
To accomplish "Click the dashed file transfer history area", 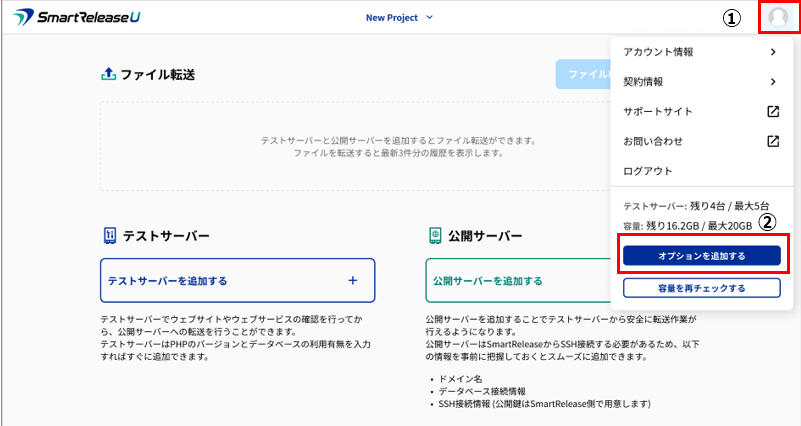I will tap(350, 148).
